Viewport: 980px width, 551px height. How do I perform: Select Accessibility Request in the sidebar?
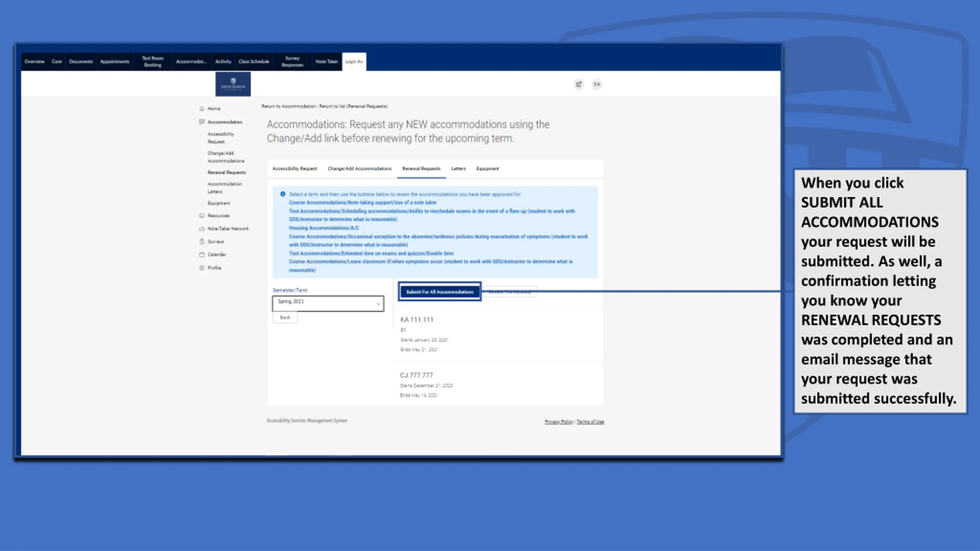click(x=221, y=138)
